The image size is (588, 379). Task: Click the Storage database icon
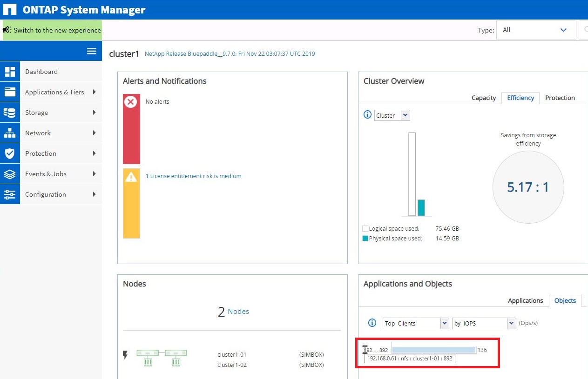click(10, 113)
